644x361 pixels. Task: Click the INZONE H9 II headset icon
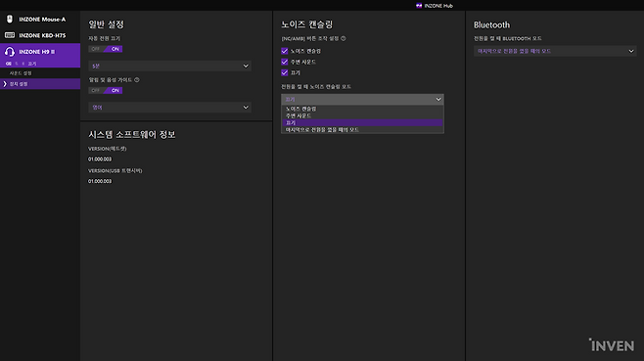click(10, 51)
